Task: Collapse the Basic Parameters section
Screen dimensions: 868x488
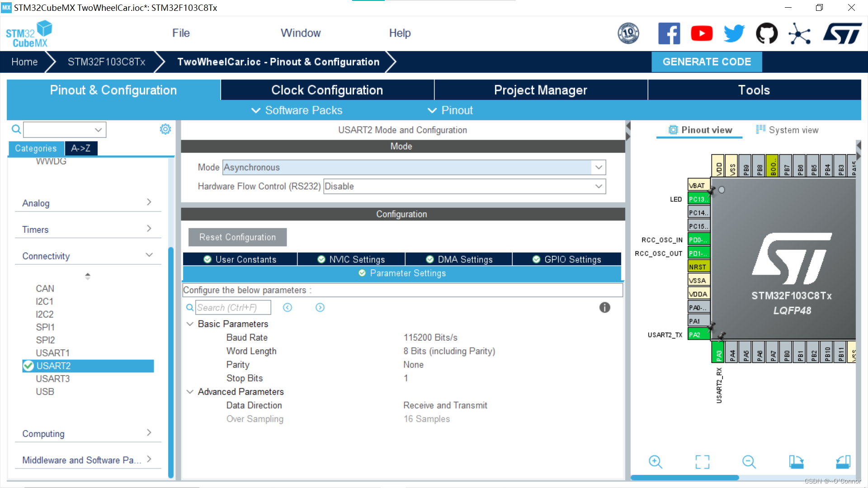Action: coord(190,324)
